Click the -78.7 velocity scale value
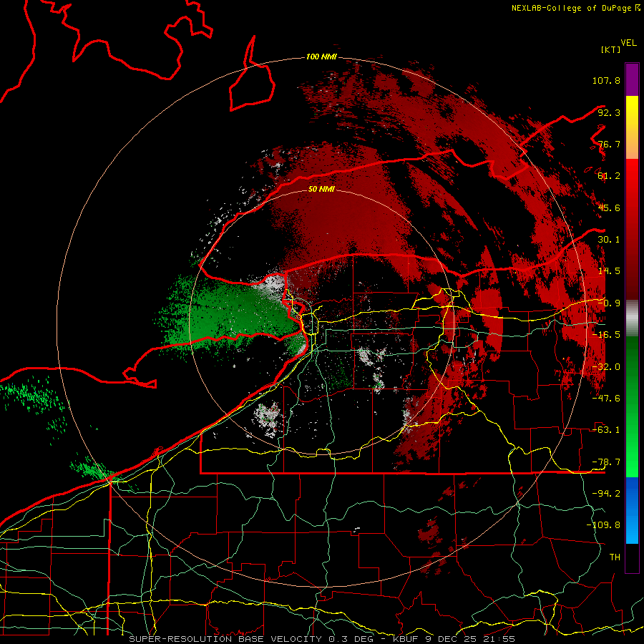644x644 pixels. coord(606,462)
